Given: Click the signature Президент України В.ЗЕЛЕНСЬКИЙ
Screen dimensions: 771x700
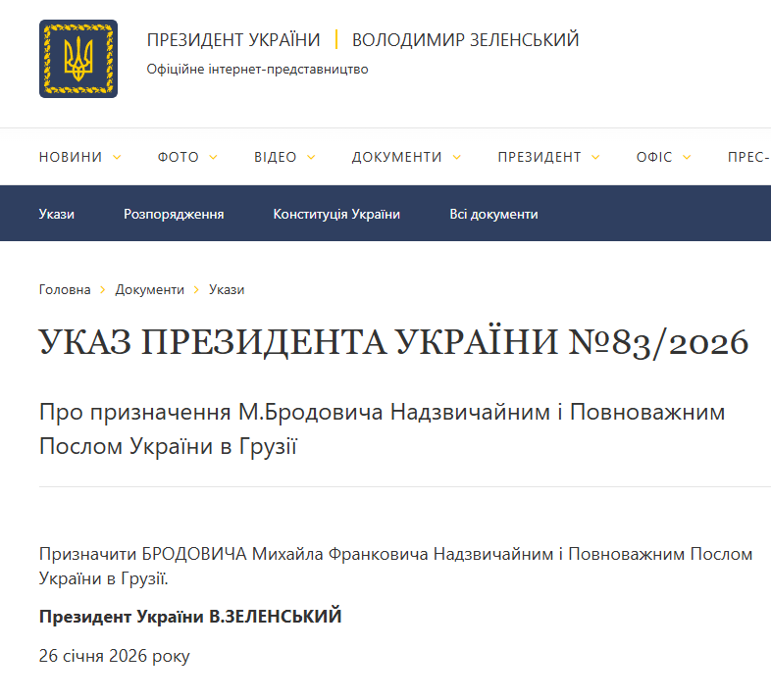Looking at the screenshot, I should click(190, 616).
